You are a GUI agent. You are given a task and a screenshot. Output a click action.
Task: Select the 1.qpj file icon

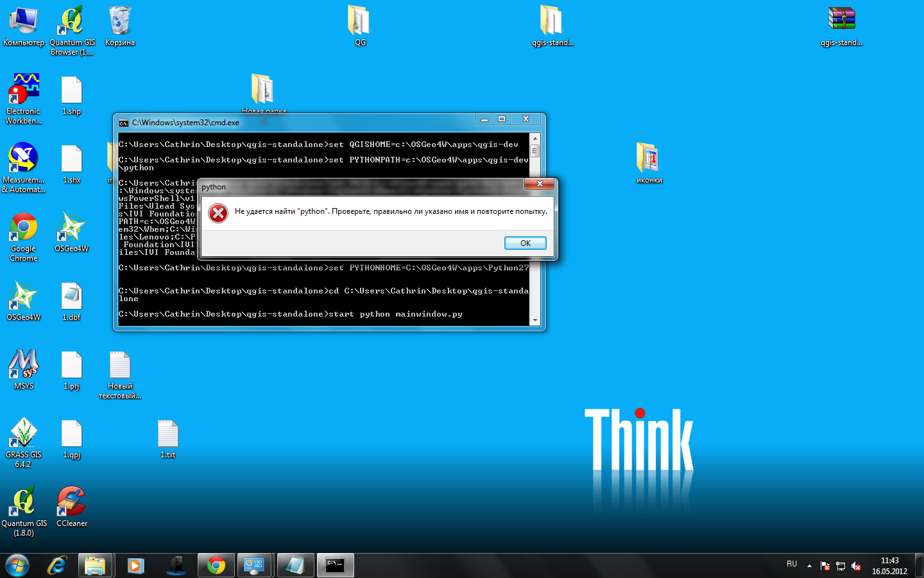pyautogui.click(x=72, y=439)
